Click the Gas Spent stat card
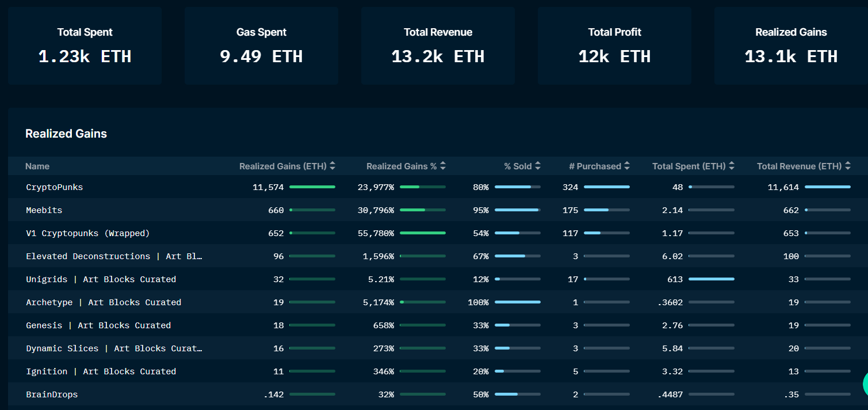Screen dimensions: 868x410 261,46
